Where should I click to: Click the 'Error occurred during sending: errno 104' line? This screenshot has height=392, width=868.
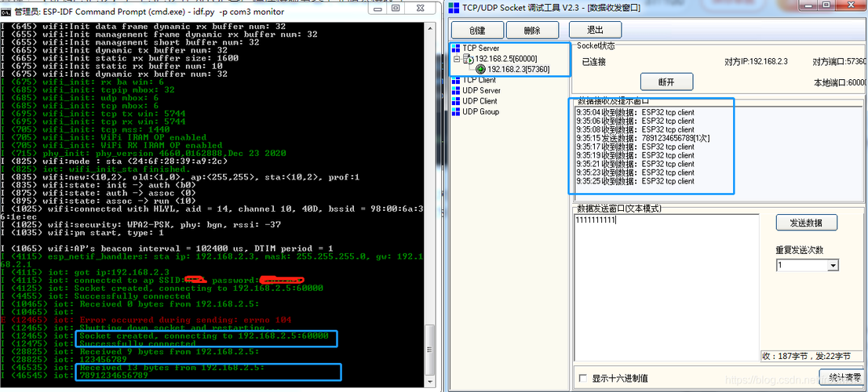tap(146, 320)
